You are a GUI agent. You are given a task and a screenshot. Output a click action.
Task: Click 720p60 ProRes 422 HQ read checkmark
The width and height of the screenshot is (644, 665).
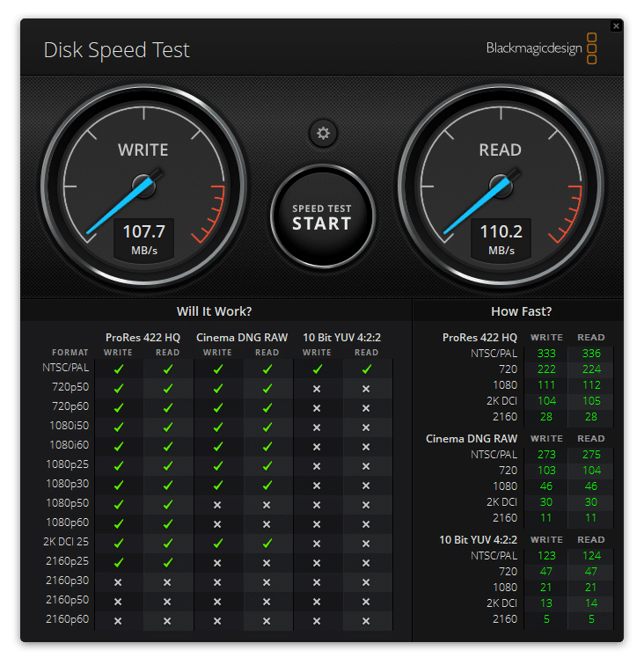click(168, 407)
